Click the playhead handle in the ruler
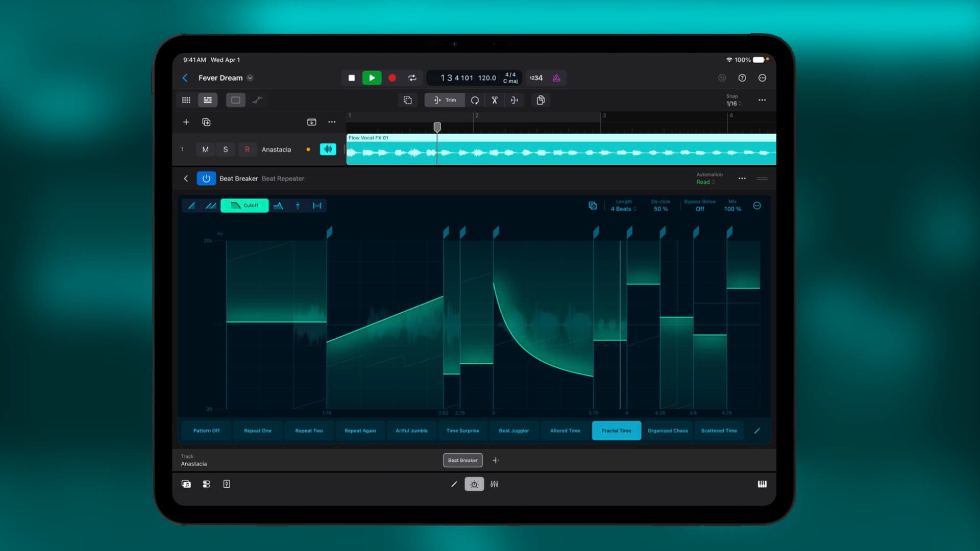The image size is (980, 551). (x=437, y=127)
